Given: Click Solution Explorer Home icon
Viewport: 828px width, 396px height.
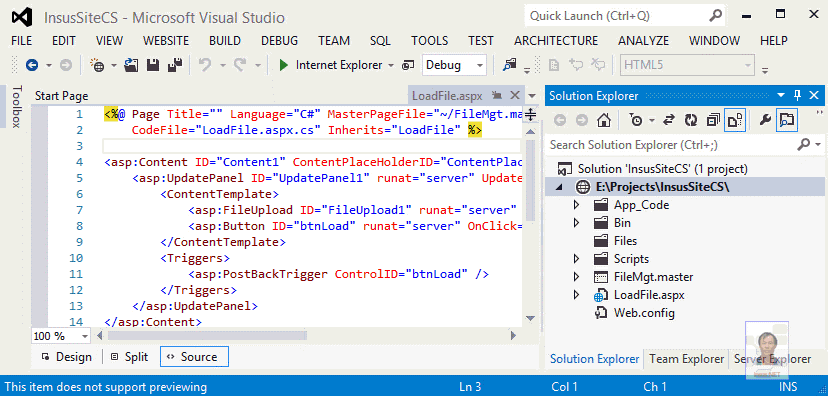Looking at the screenshot, I should pos(604,120).
